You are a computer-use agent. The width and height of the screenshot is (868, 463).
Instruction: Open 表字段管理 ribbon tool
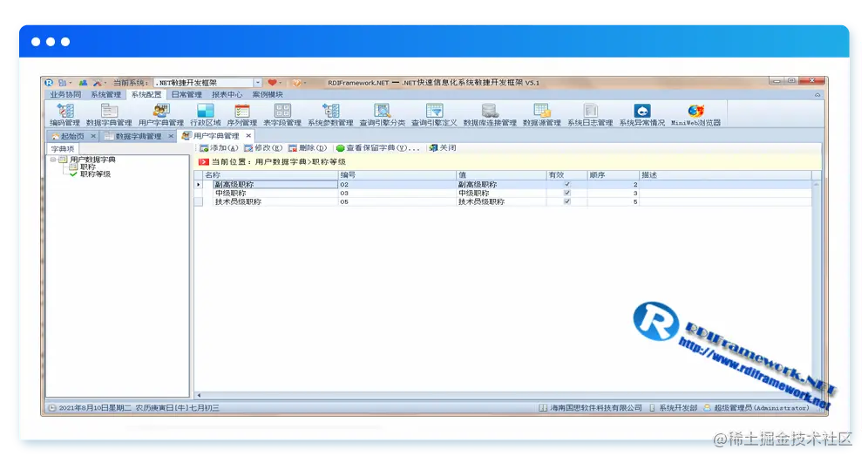282,114
